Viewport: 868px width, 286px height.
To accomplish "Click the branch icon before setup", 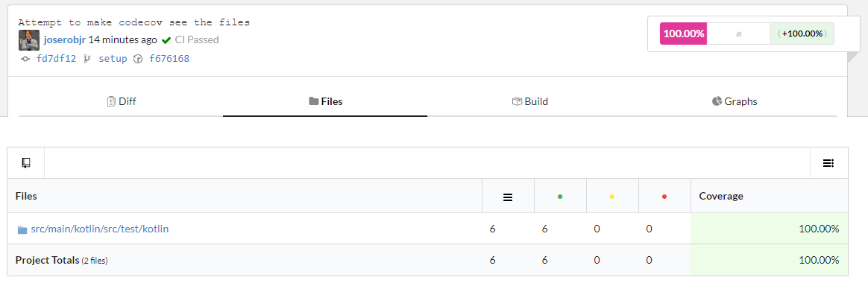I will click(x=87, y=59).
